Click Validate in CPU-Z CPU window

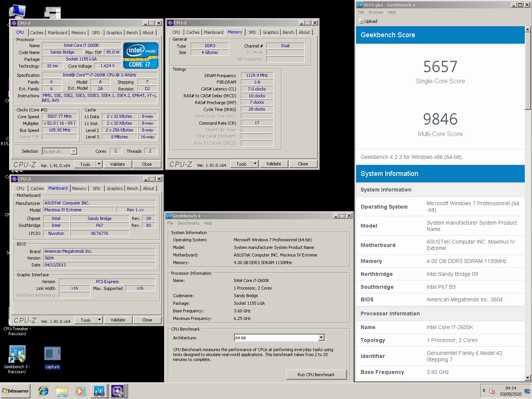click(x=117, y=164)
